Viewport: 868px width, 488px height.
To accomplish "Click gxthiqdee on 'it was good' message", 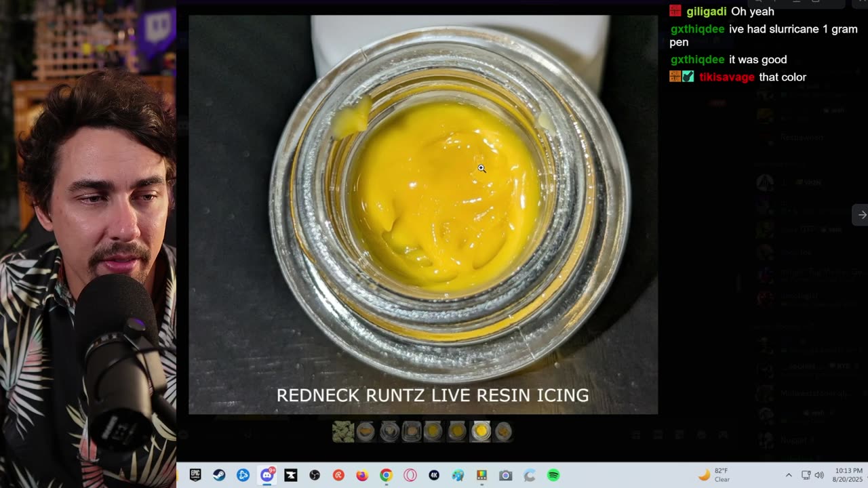I will (697, 60).
